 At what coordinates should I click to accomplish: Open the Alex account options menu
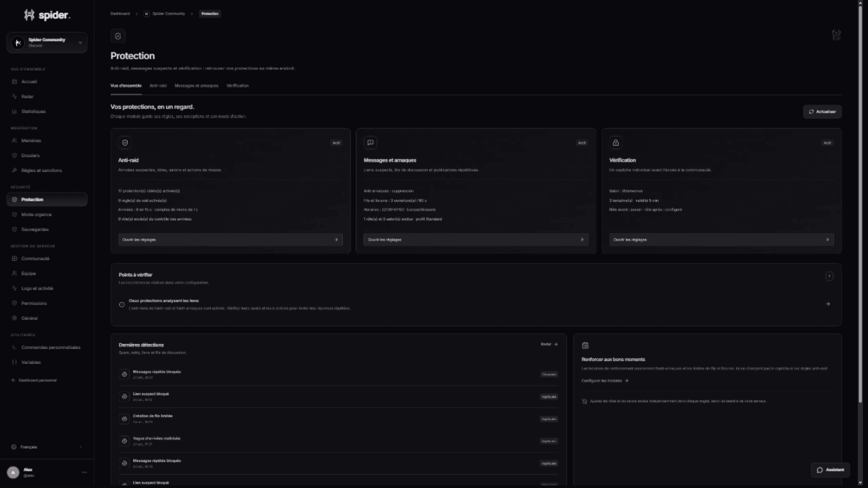click(x=84, y=472)
